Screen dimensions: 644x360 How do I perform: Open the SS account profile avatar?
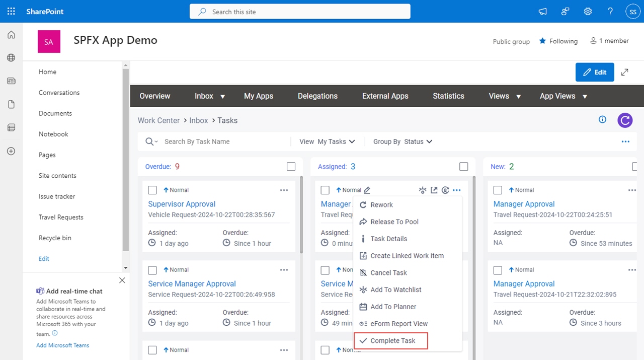(633, 11)
